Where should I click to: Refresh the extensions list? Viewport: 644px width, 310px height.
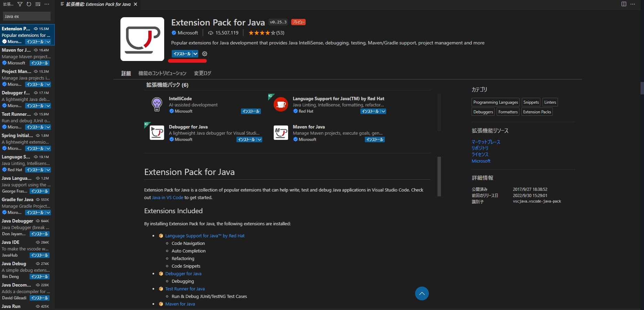coord(29,4)
